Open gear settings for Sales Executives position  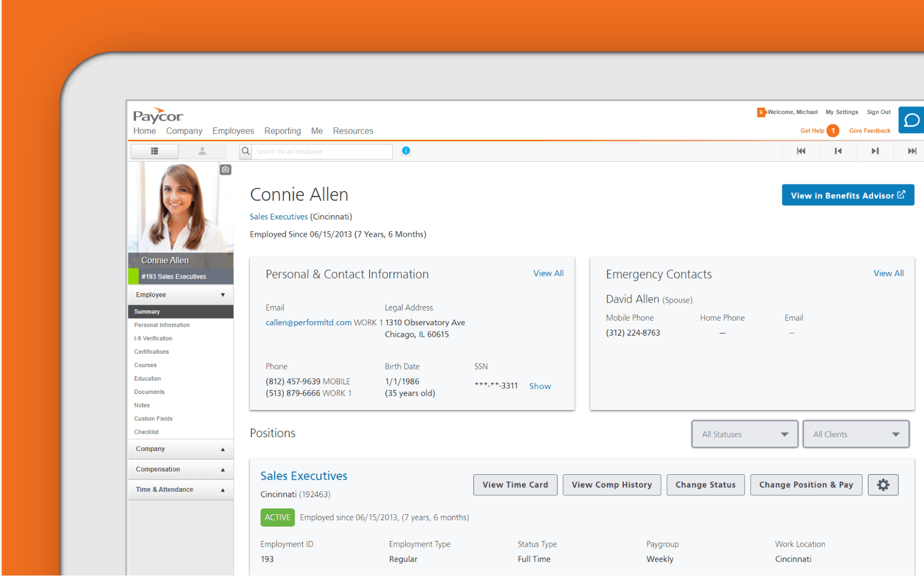pyautogui.click(x=883, y=484)
